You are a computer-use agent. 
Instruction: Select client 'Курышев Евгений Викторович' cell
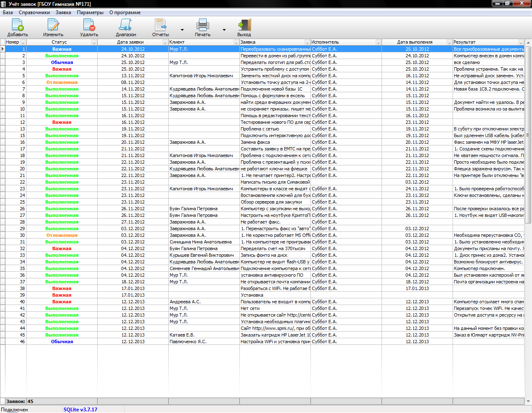[x=204, y=255]
